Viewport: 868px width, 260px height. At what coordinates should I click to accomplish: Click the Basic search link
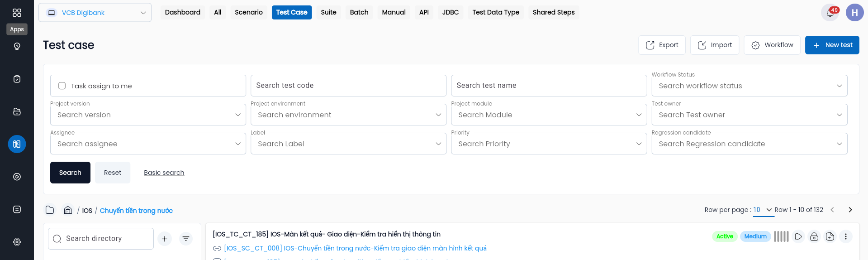[x=164, y=173]
